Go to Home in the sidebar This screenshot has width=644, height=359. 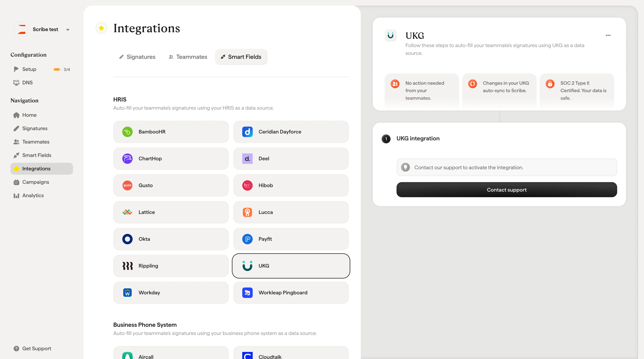(29, 115)
